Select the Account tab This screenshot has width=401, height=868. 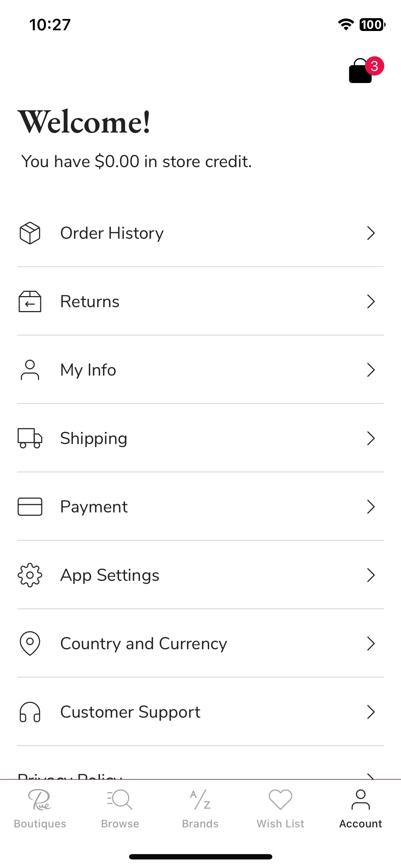(361, 809)
